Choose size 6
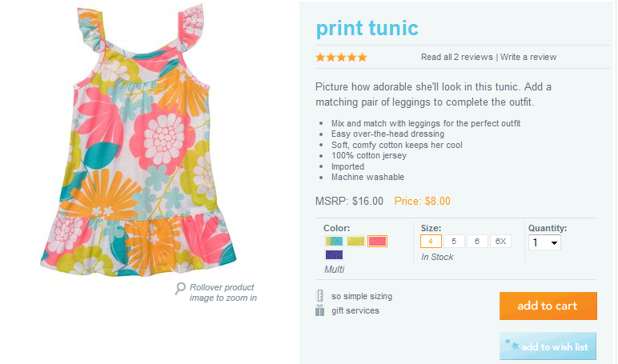Viewport: 618px width, 364px height. point(477,241)
